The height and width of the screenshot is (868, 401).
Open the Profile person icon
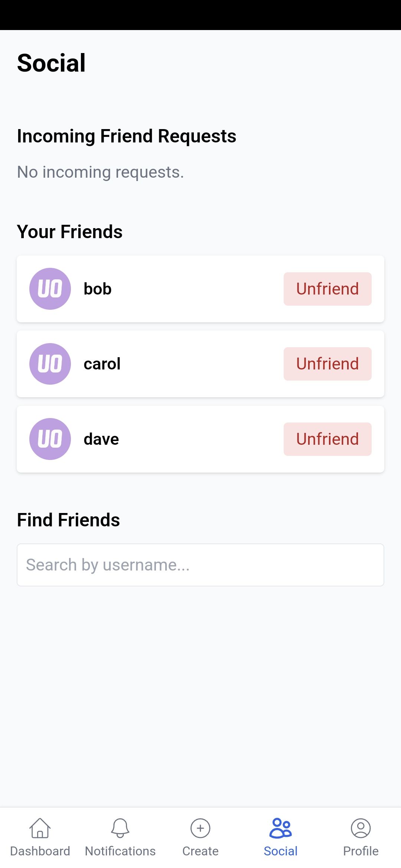(361, 828)
